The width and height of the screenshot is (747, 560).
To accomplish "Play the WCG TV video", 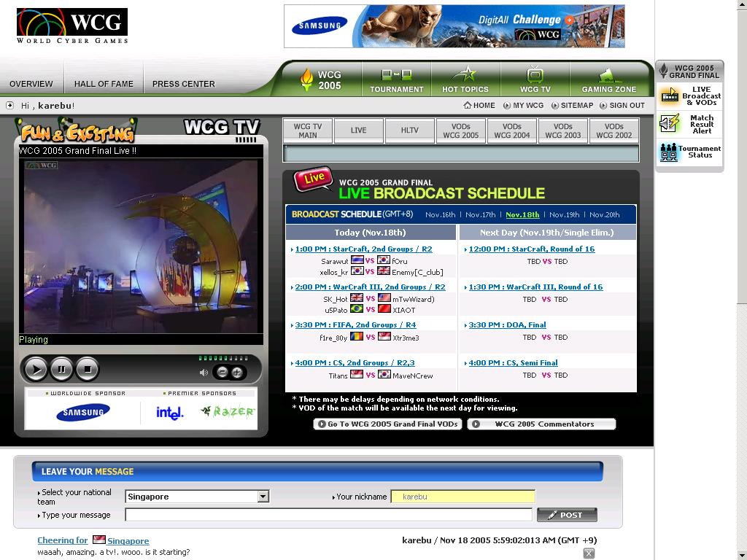I will tap(36, 369).
